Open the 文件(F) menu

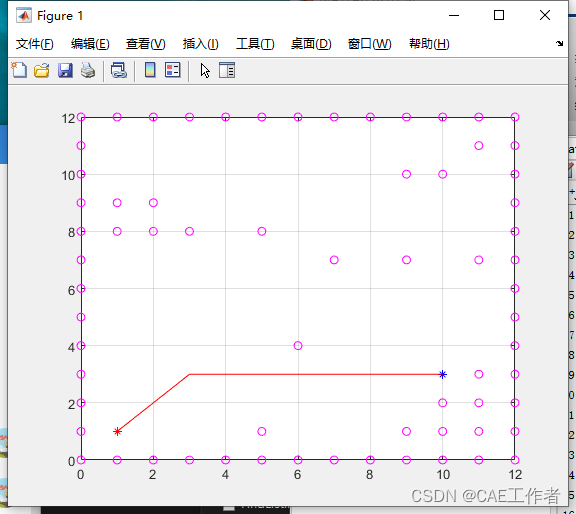35,44
